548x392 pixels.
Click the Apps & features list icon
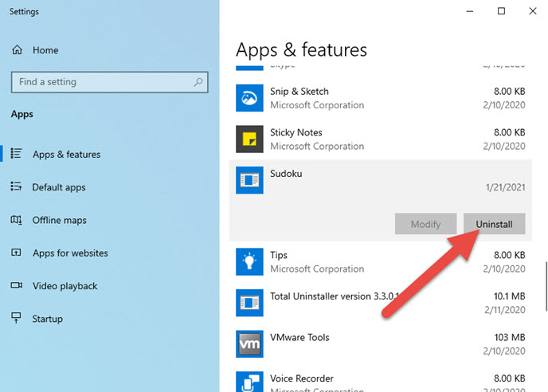tap(17, 154)
